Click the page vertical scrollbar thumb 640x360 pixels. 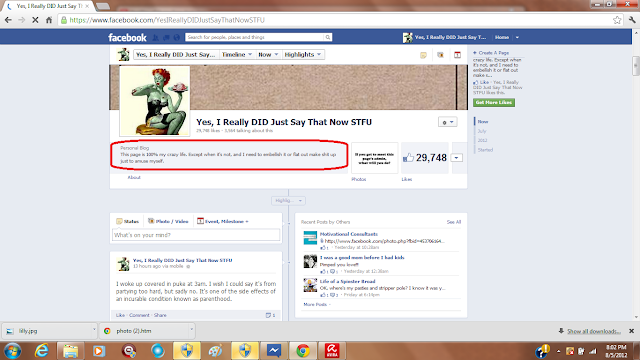(x=636, y=66)
